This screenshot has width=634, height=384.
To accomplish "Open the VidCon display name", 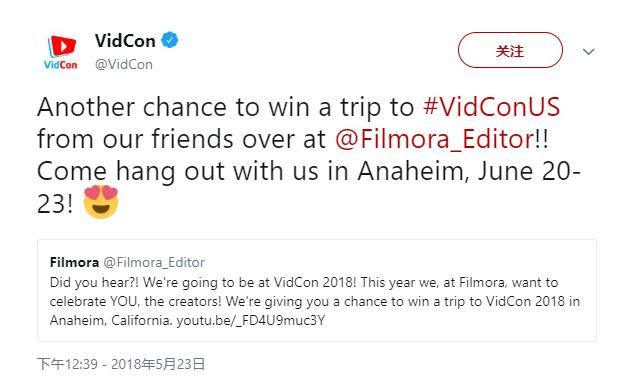I will pyautogui.click(x=125, y=40).
